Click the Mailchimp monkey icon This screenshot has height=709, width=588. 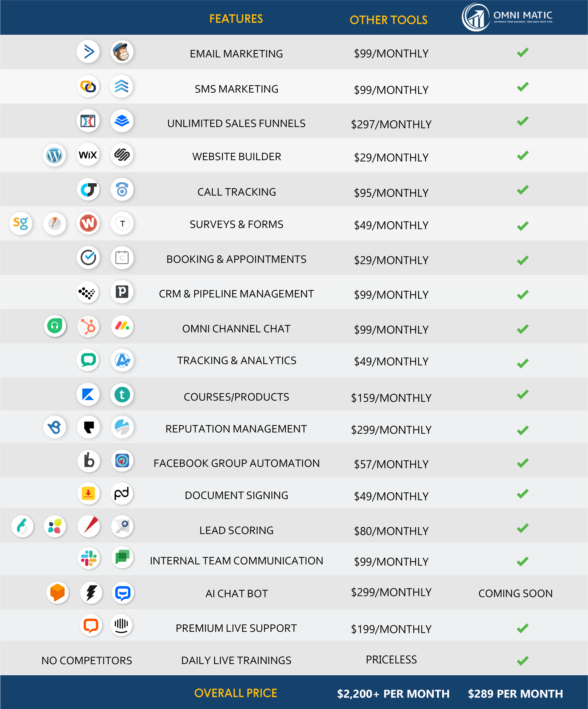pyautogui.click(x=122, y=52)
